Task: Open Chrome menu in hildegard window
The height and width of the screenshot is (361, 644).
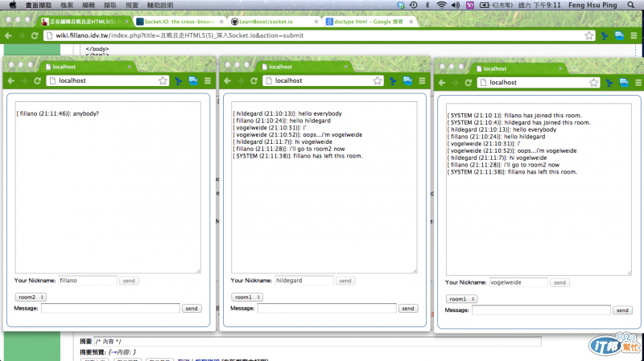Action: coord(422,81)
